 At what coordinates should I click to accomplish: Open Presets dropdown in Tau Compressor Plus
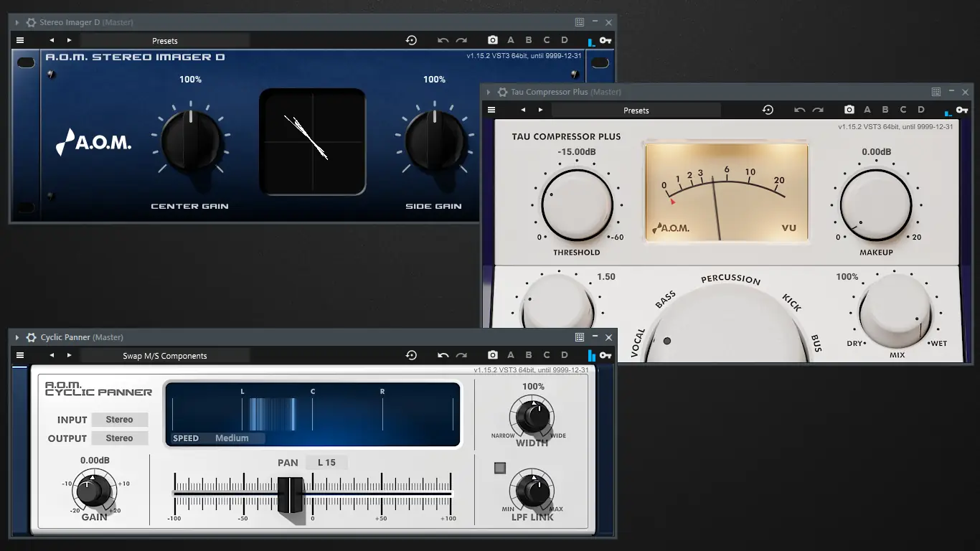(x=636, y=110)
